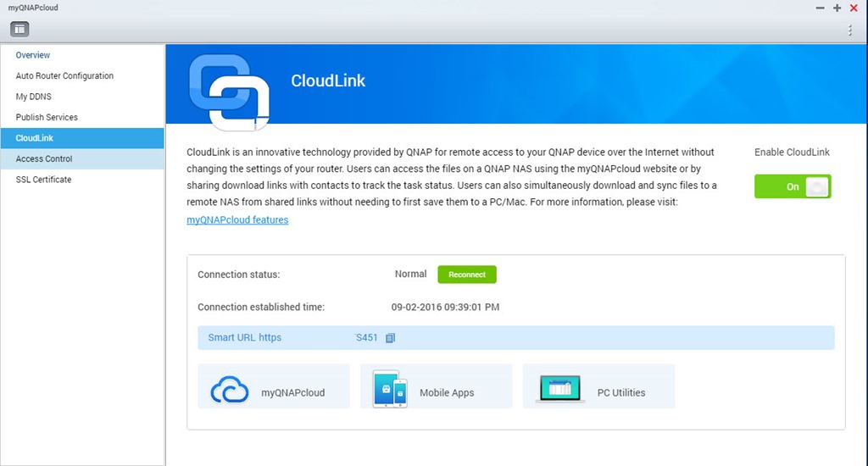Image resolution: width=868 pixels, height=466 pixels.
Task: Minimize the myQNAPcloud window
Action: (x=820, y=8)
